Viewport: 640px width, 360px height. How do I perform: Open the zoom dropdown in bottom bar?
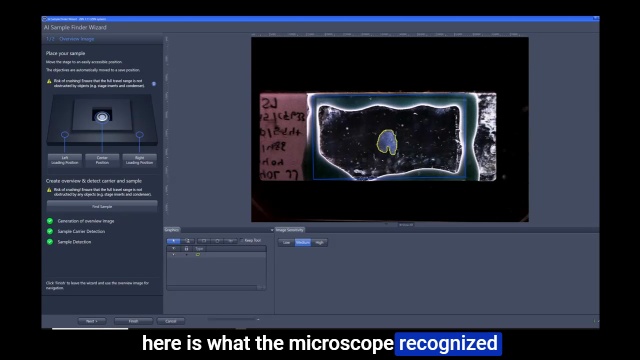click(258, 320)
